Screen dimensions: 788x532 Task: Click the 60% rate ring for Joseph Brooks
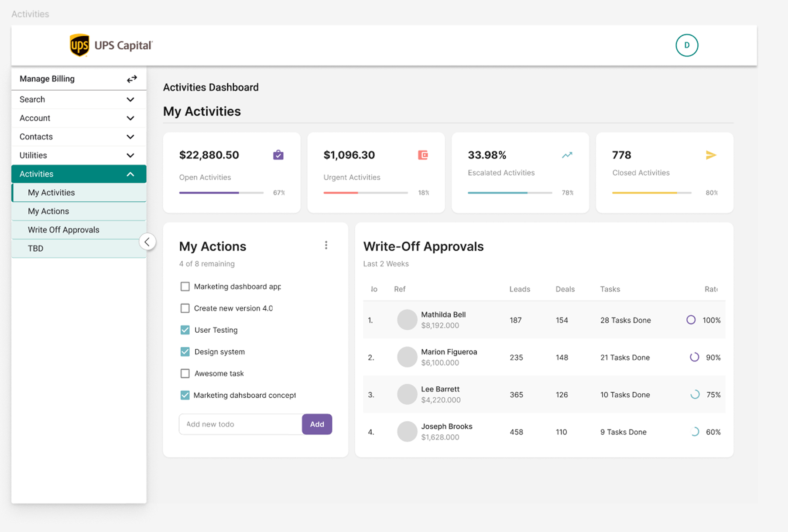tap(695, 432)
